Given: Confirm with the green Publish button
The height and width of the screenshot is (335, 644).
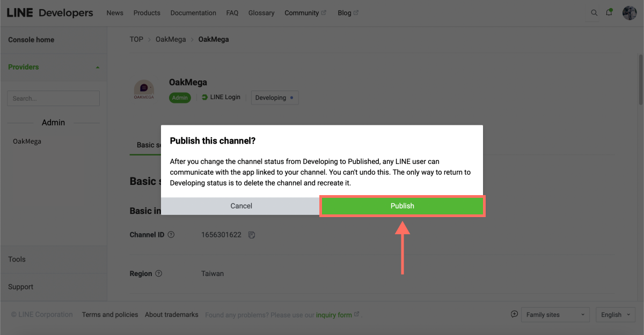Looking at the screenshot, I should tap(402, 206).
